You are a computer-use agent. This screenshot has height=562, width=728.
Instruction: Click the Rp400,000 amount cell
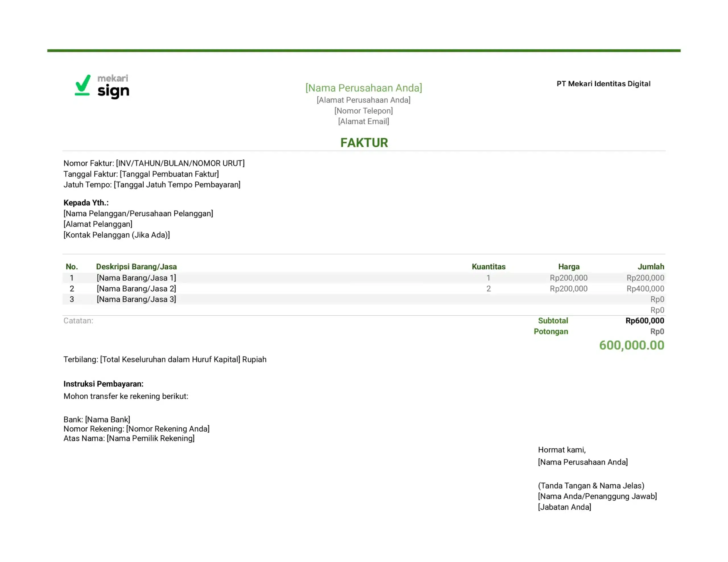(x=645, y=288)
